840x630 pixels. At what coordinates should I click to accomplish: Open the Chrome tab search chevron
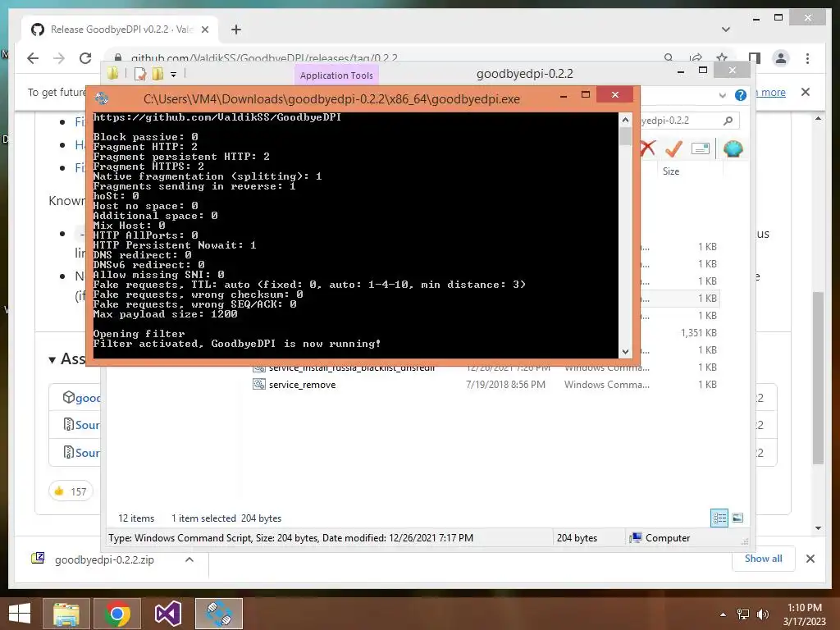click(726, 30)
